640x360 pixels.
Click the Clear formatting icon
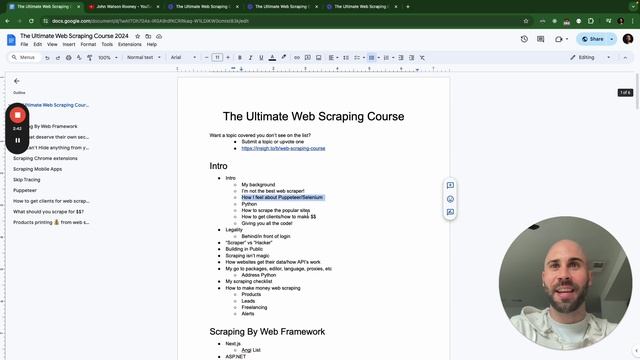tap(422, 58)
